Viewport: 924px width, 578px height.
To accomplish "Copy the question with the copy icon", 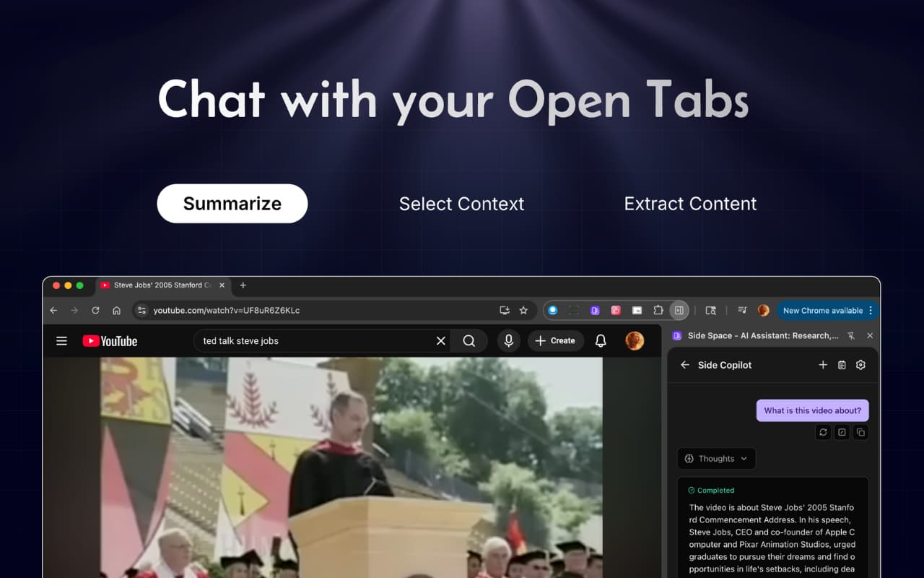I will click(860, 432).
